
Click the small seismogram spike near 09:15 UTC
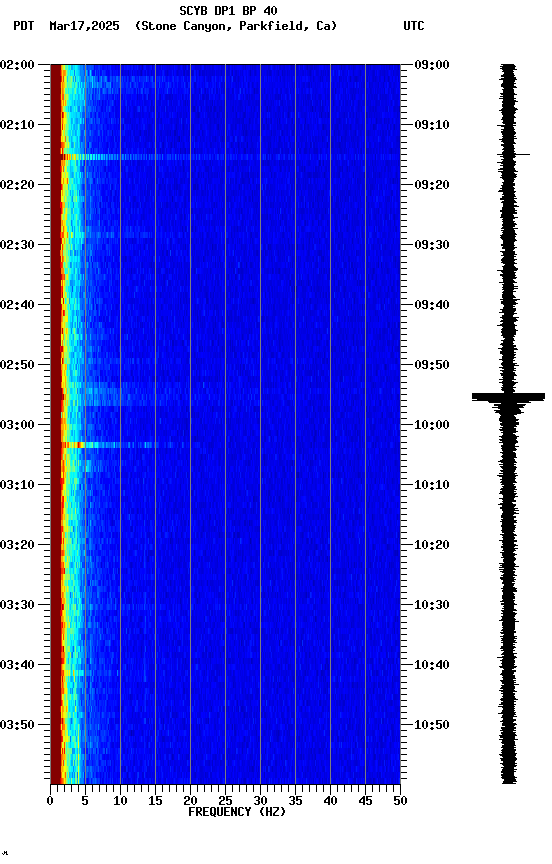[521, 154]
